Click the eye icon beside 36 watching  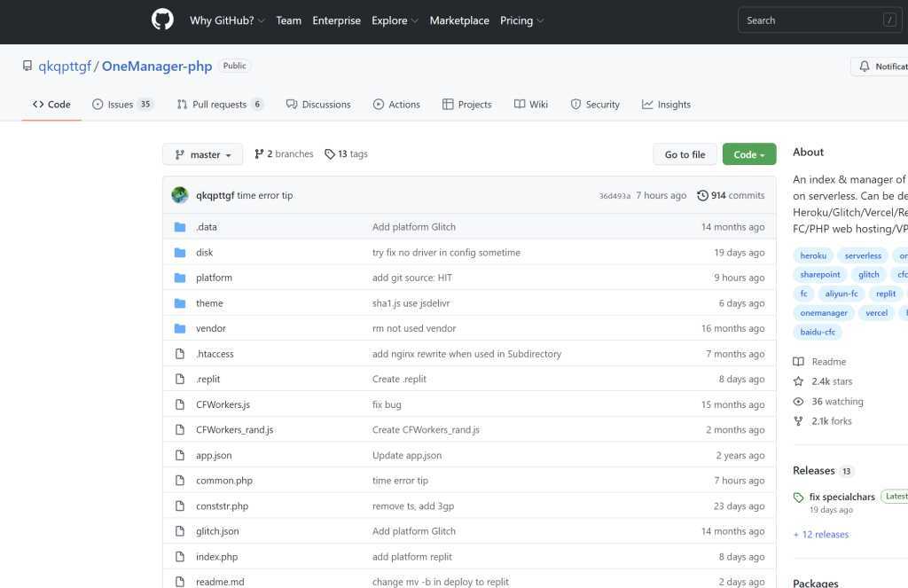(798, 402)
